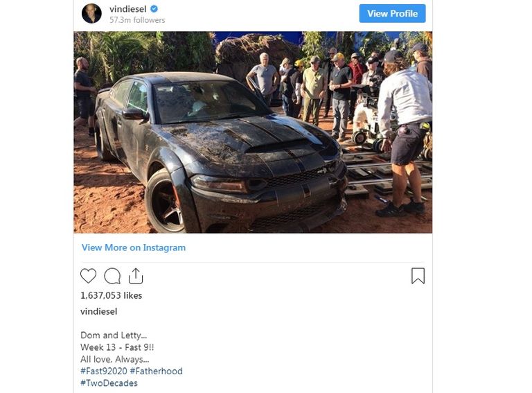This screenshot has height=393, width=532.
Task: Click the Dom and Letty caption line
Action: click(114, 335)
